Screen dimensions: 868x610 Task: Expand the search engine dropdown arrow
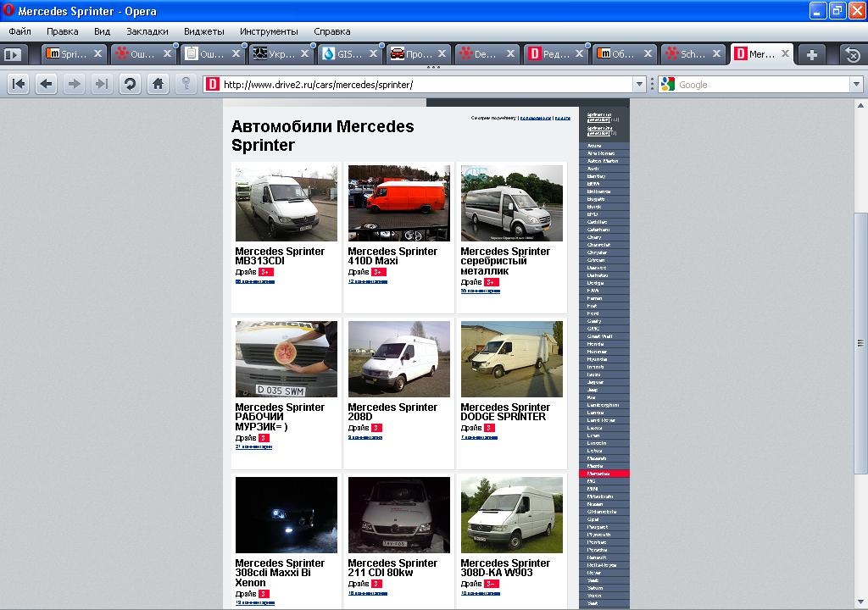[856, 84]
